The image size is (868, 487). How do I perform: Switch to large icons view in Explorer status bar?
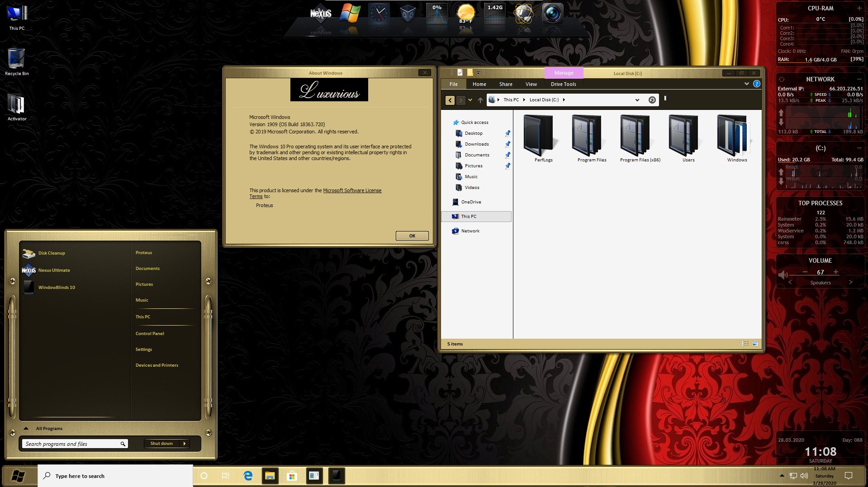pyautogui.click(x=755, y=344)
